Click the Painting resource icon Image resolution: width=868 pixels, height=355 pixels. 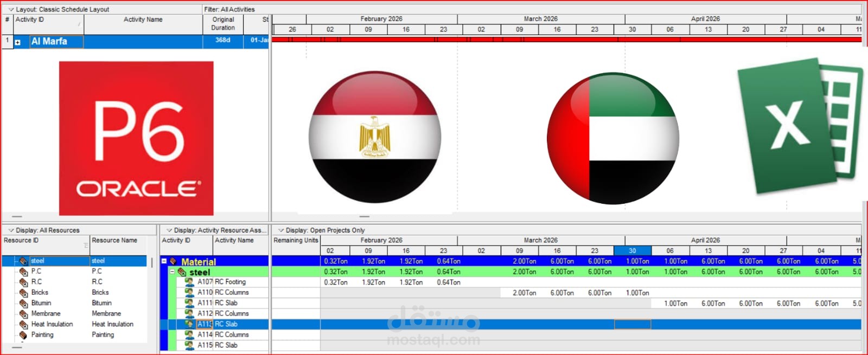(x=23, y=335)
